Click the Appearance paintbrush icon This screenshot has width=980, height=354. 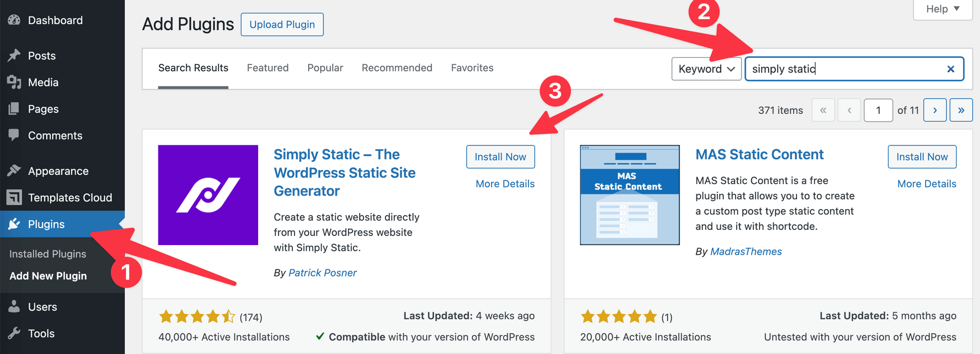(14, 171)
